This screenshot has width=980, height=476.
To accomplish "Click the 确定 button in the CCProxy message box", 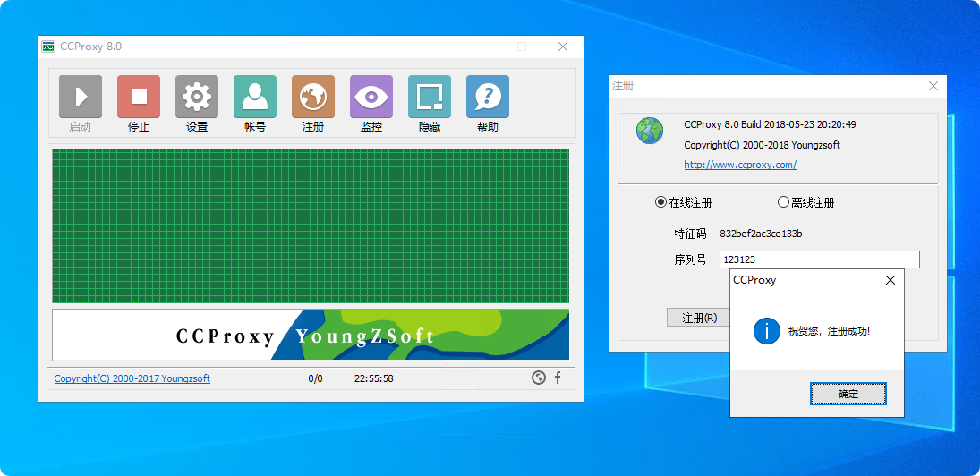I will (848, 394).
